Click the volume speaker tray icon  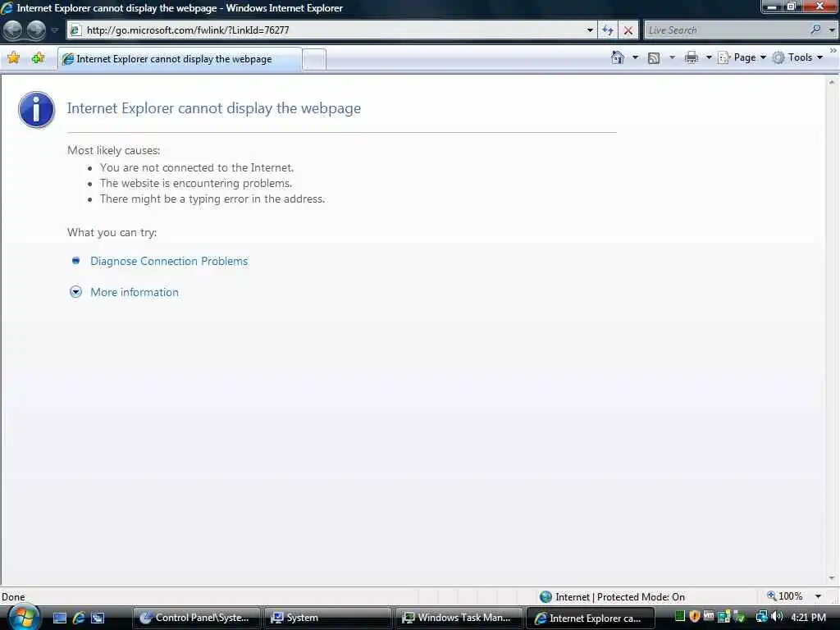click(x=776, y=617)
